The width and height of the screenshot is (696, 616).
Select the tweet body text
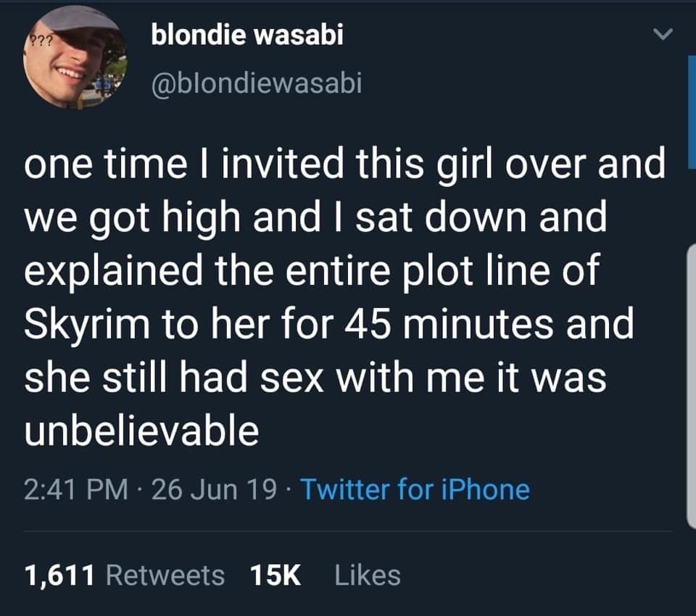pyautogui.click(x=341, y=290)
